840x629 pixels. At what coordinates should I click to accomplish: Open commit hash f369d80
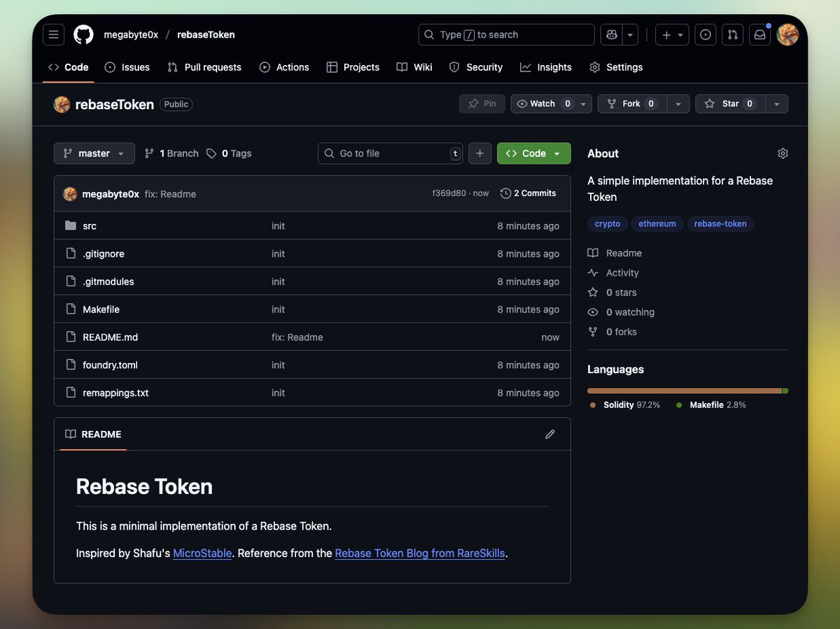click(449, 193)
